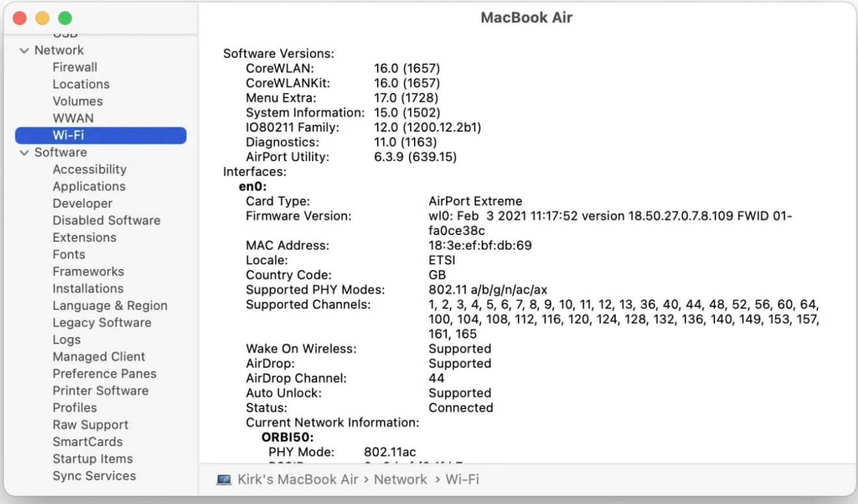Click the "Supported Channels:" label
Image resolution: width=858 pixels, height=504 pixels.
click(308, 305)
